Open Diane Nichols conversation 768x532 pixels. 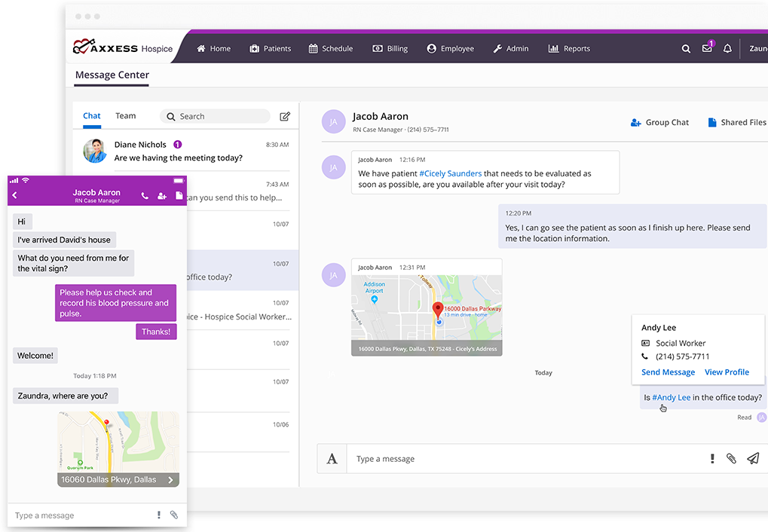click(186, 151)
